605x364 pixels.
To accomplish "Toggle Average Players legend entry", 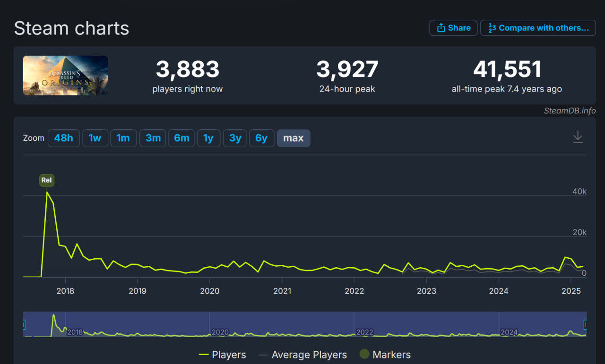I will pos(302,355).
